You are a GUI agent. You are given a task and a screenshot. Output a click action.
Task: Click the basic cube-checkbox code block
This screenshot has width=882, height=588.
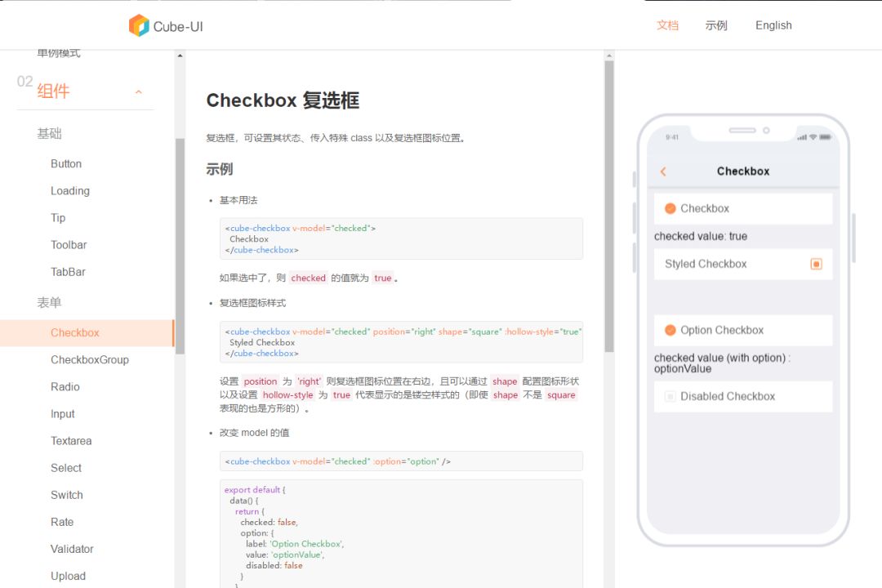pyautogui.click(x=401, y=238)
